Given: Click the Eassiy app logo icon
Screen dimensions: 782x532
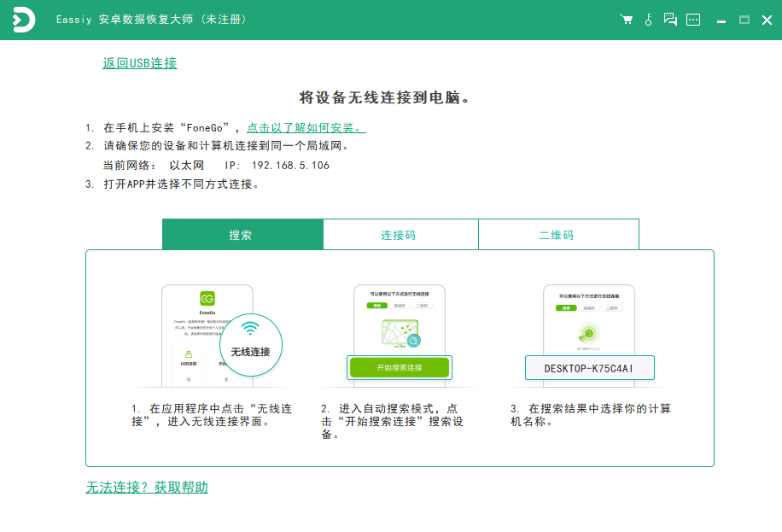Looking at the screenshot, I should pos(23,20).
